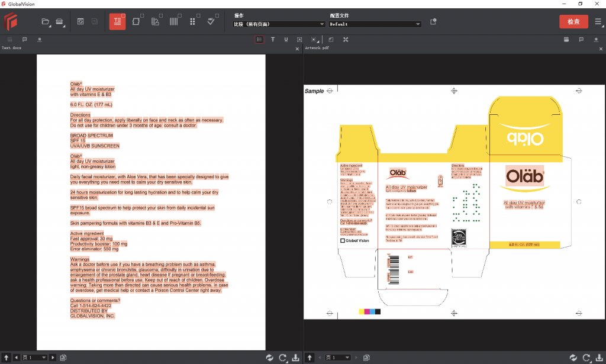Select the Text.docx file label
The image size is (606, 364).
pos(12,48)
